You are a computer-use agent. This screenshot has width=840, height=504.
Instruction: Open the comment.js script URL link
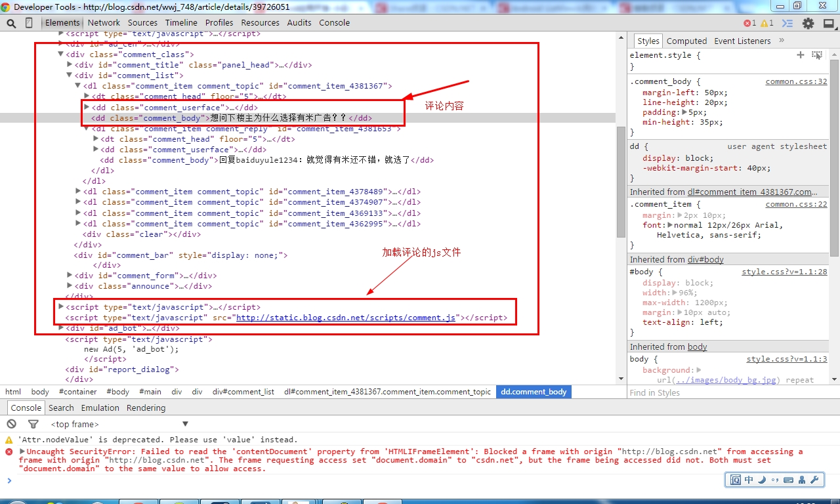pyautogui.click(x=346, y=318)
